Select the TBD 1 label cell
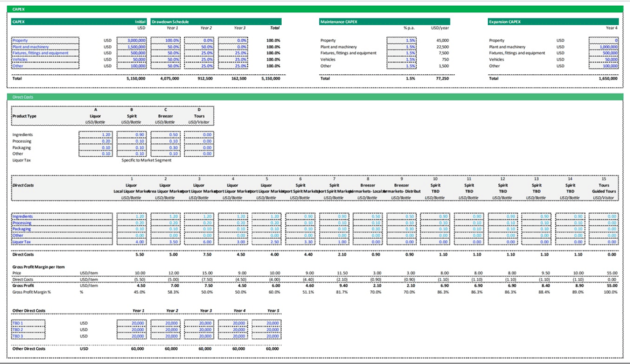The image size is (630, 364). [x=28, y=323]
